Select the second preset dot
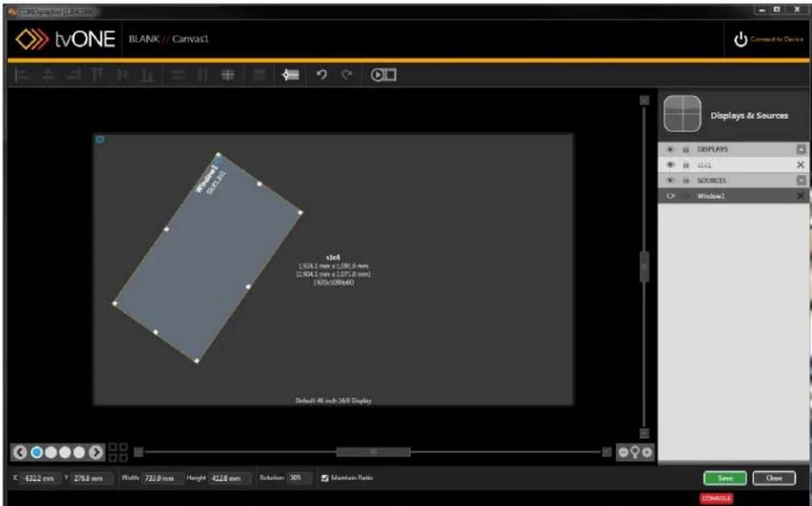Image resolution: width=812 pixels, height=506 pixels. pos(51,452)
